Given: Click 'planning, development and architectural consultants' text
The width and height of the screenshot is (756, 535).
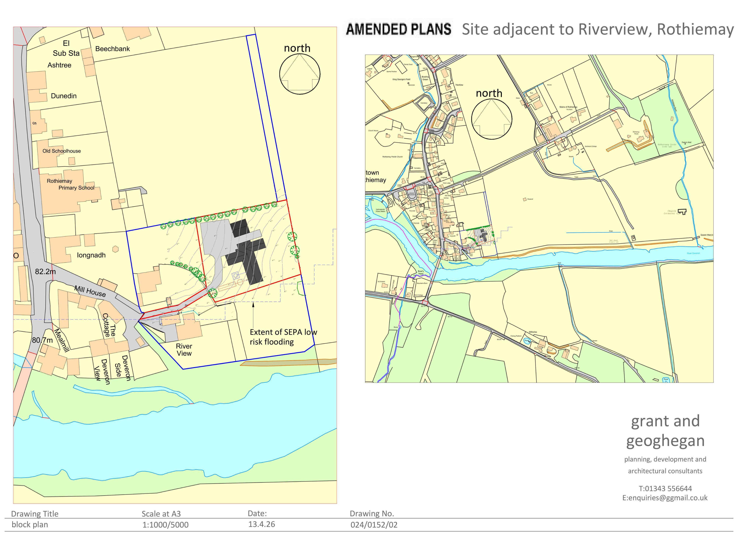Looking at the screenshot, I should click(665, 465).
